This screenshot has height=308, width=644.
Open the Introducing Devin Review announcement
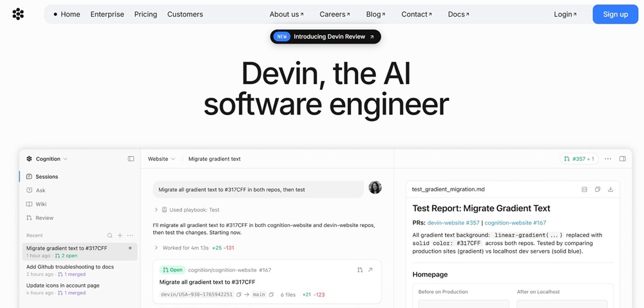tap(325, 37)
